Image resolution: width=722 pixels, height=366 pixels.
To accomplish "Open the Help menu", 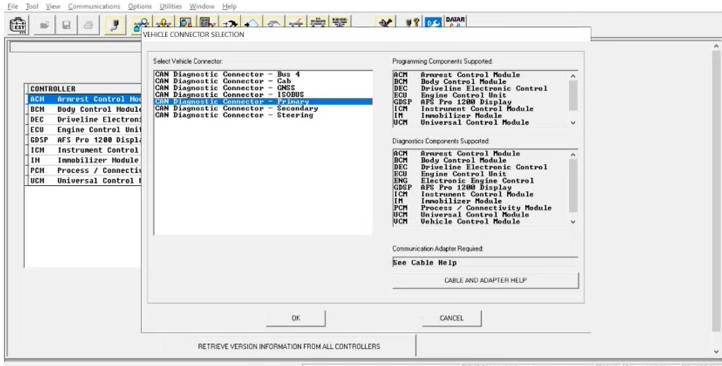I will 229,6.
